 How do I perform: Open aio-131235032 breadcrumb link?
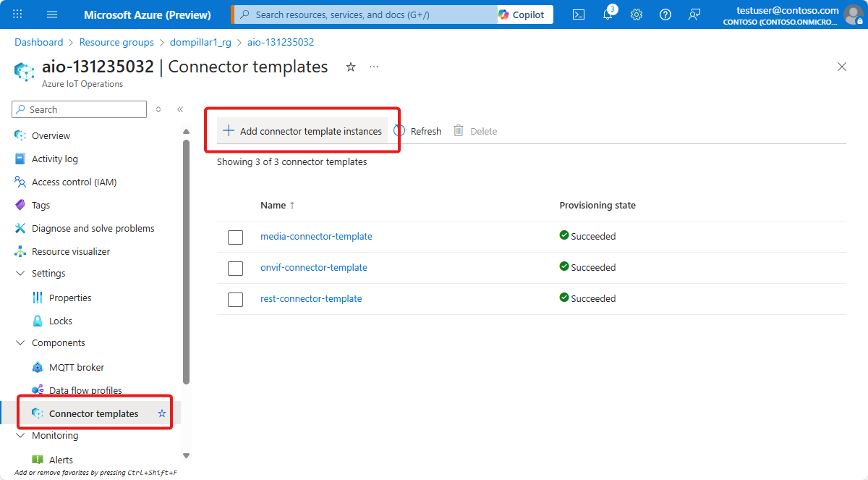click(281, 43)
